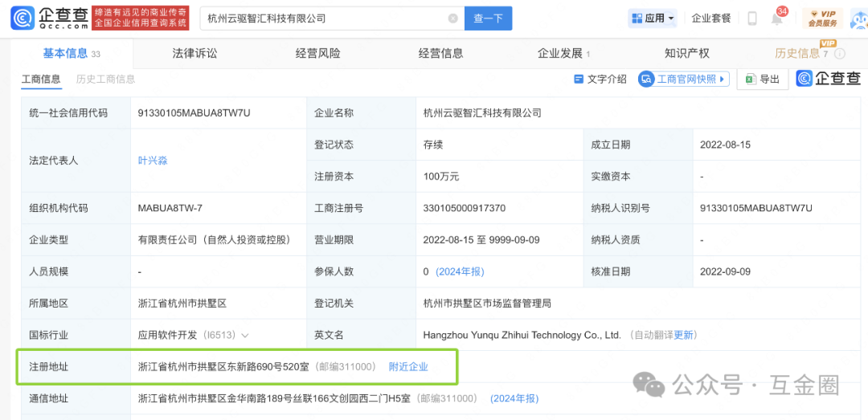Expand the 应用 dropdown menu
Image resolution: width=868 pixels, height=420 pixels.
653,18
